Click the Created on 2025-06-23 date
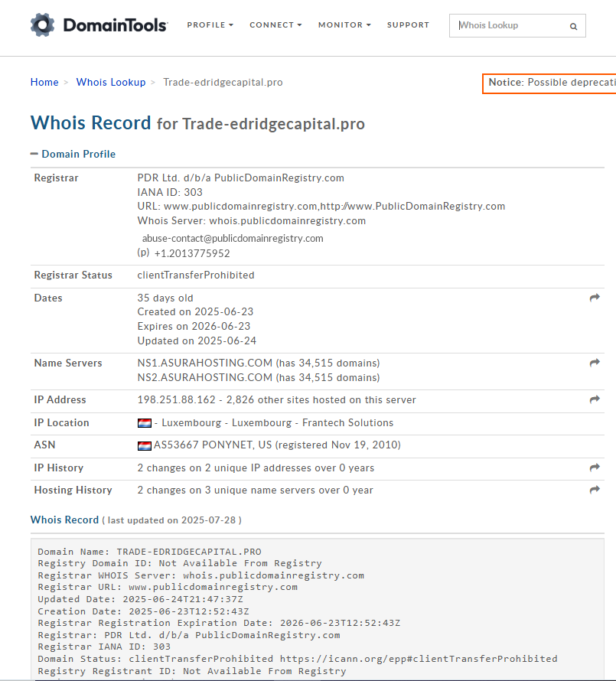This screenshot has width=616, height=681. coord(195,312)
